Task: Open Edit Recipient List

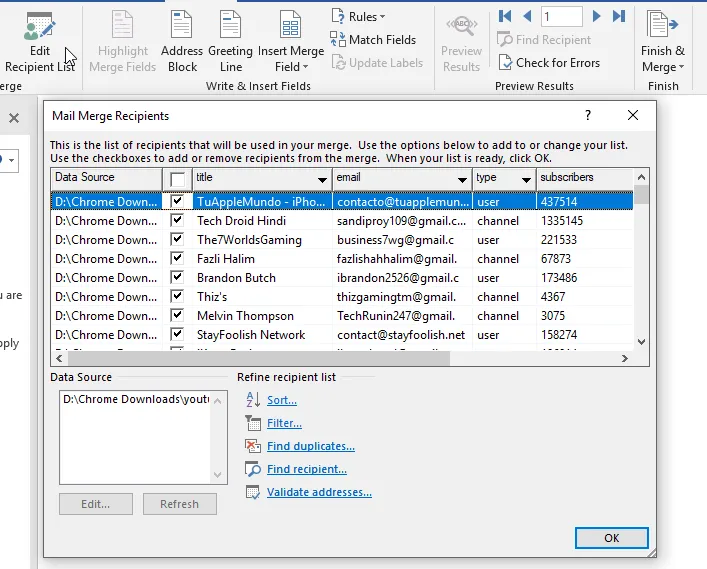Action: pos(40,43)
